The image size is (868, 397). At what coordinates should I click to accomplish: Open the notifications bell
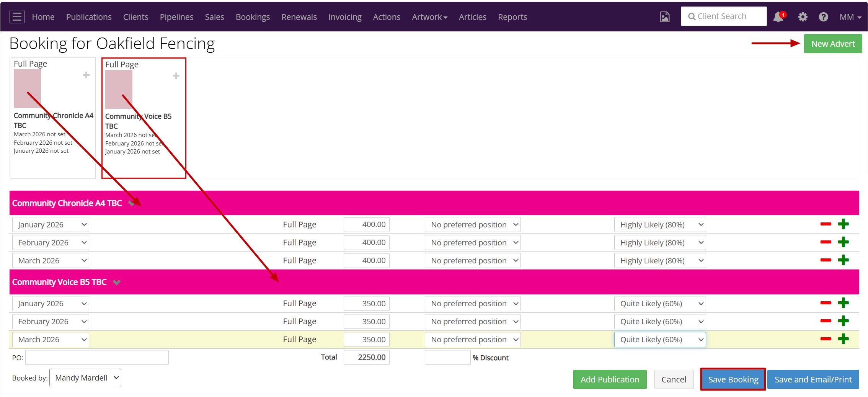coord(778,17)
